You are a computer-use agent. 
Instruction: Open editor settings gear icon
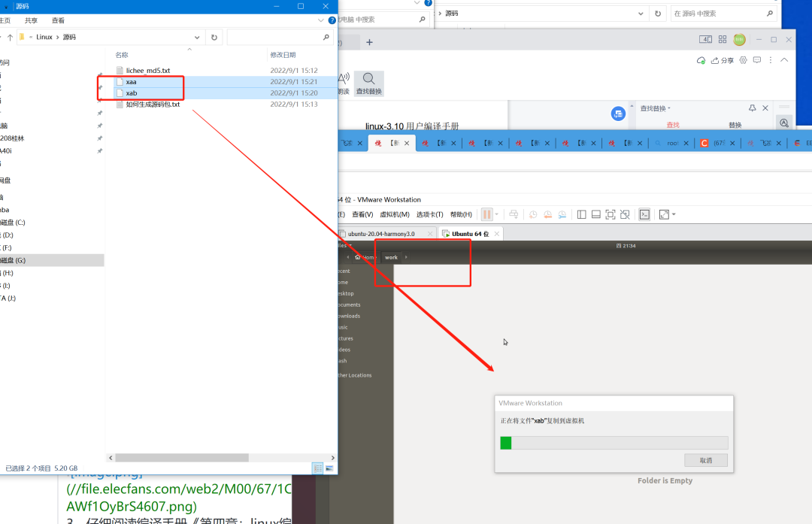click(x=743, y=60)
